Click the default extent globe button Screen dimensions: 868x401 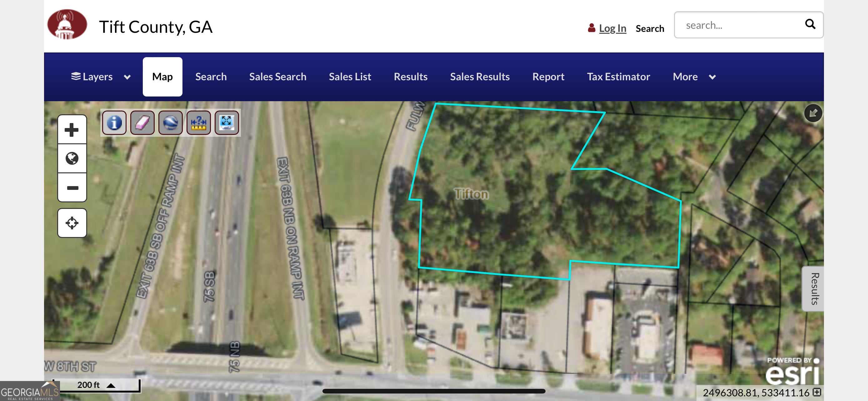coord(72,159)
